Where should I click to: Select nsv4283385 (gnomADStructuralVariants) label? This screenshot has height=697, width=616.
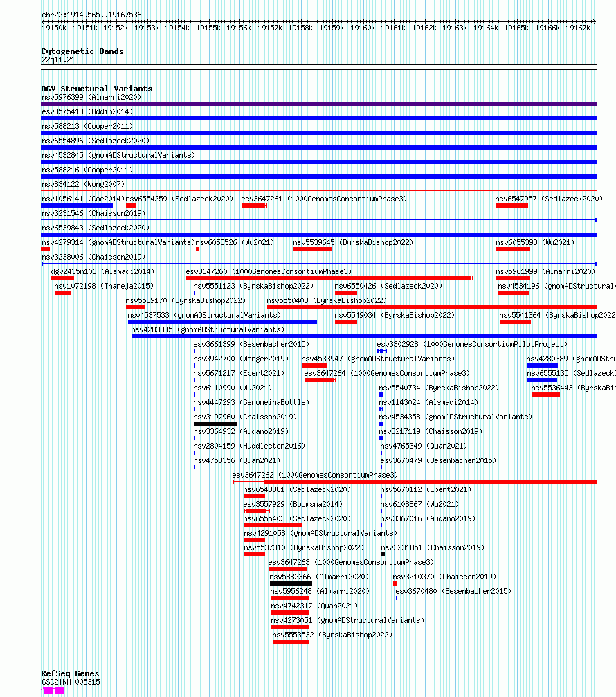208,330
